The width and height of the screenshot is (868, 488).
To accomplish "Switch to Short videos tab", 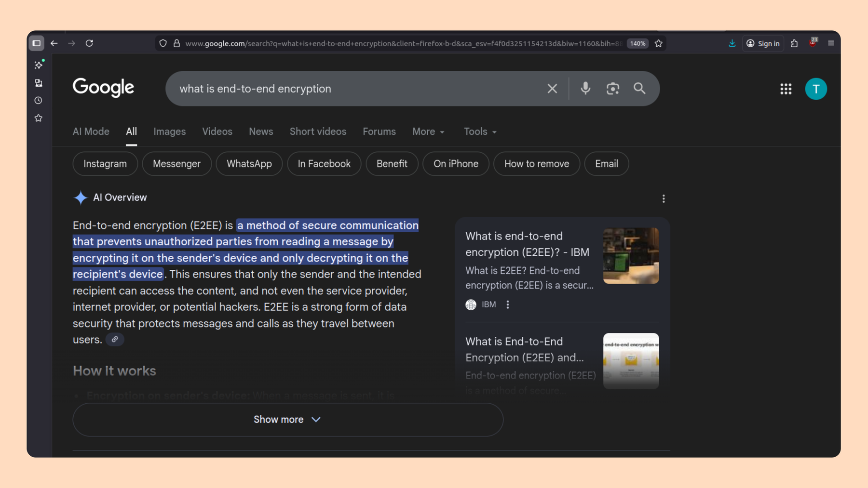I will coord(318,132).
